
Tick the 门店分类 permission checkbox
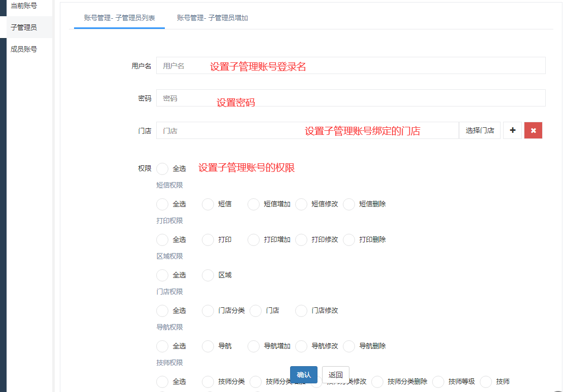208,310
